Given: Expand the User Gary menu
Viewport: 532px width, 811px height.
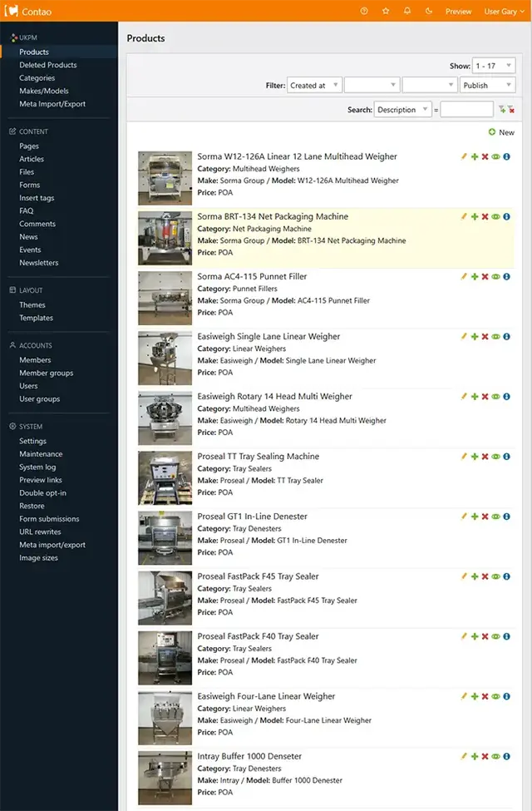Looking at the screenshot, I should point(504,12).
